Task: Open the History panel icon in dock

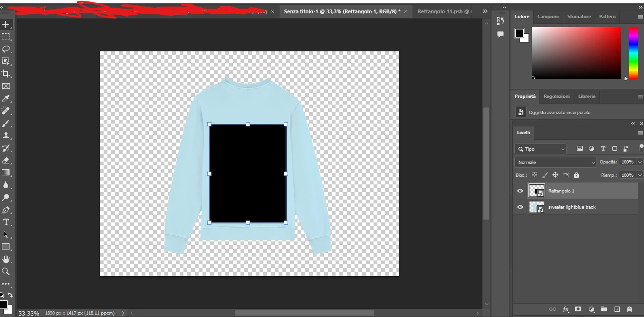Action: point(500,21)
